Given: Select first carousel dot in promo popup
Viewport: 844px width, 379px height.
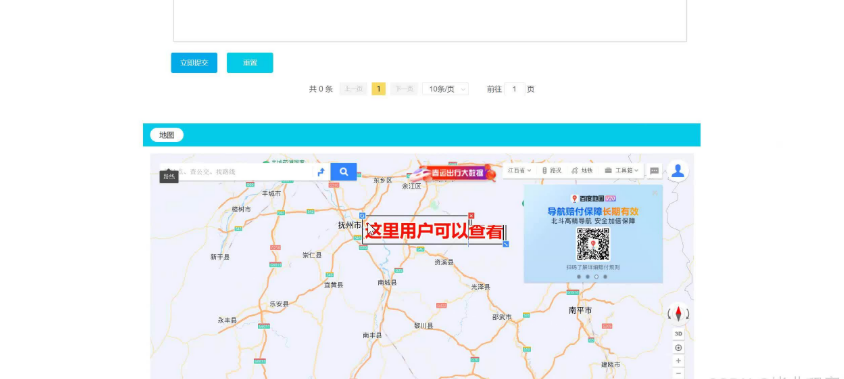Looking at the screenshot, I should (579, 277).
